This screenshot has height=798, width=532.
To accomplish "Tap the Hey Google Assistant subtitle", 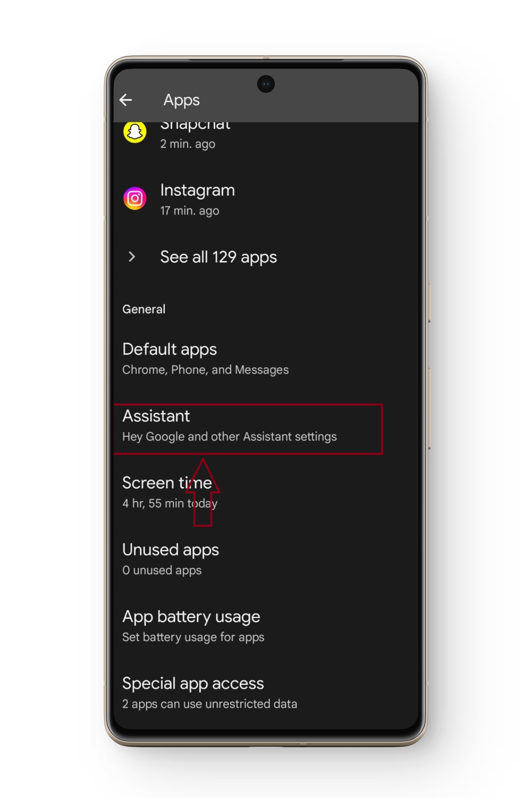I will tap(229, 437).
